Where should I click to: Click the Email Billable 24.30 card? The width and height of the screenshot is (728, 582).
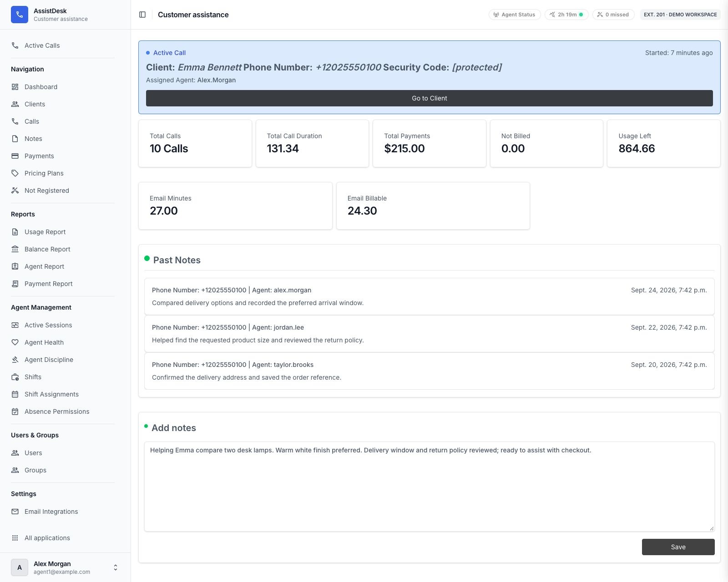[x=433, y=206]
